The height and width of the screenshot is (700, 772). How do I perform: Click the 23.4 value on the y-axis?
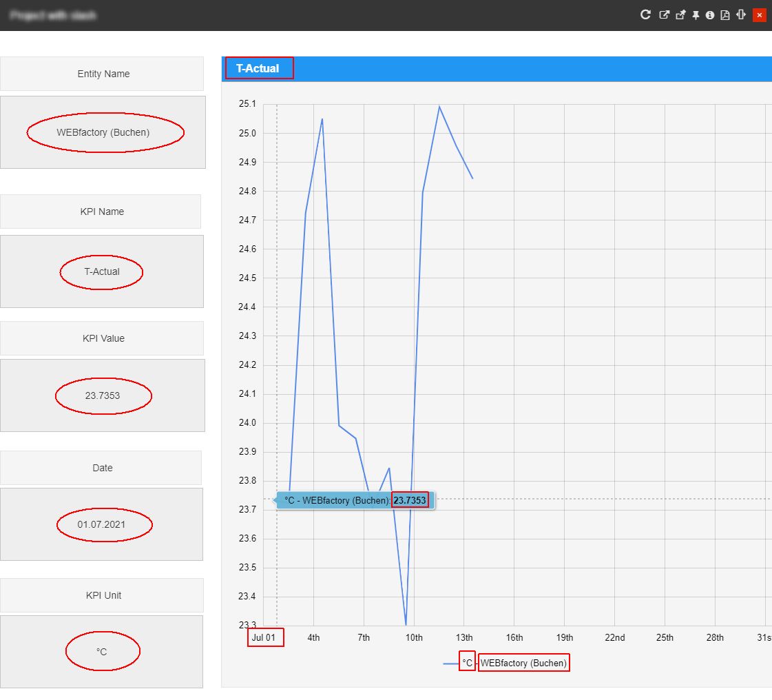pos(248,597)
